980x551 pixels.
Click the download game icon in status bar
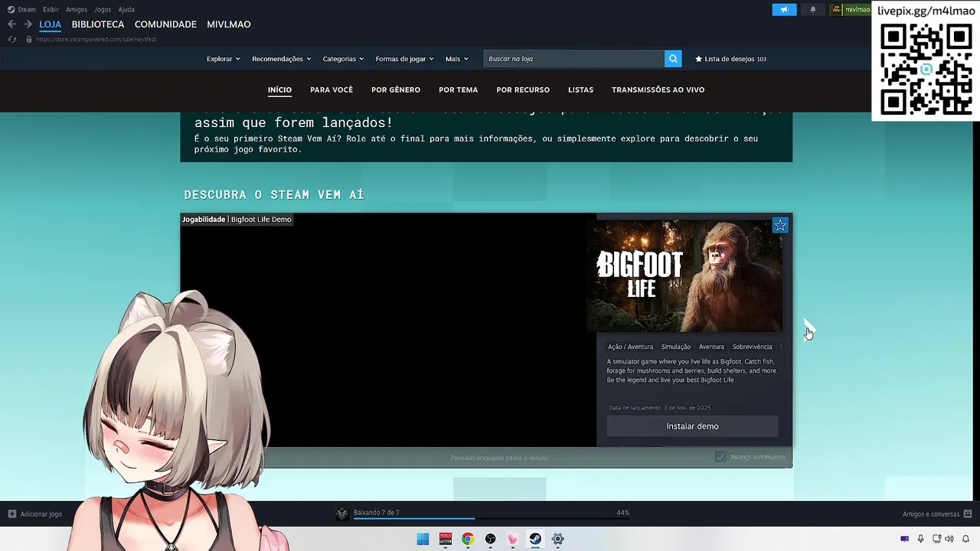coord(342,514)
